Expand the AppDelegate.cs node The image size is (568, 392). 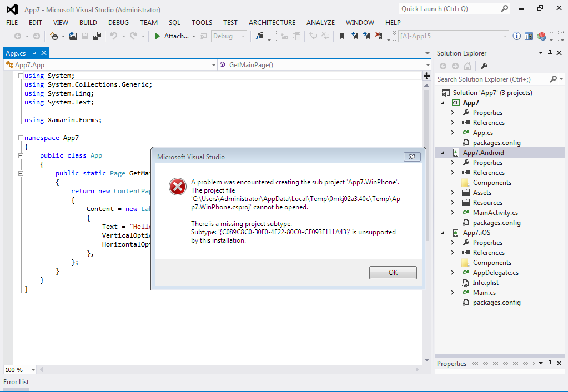[x=452, y=273]
